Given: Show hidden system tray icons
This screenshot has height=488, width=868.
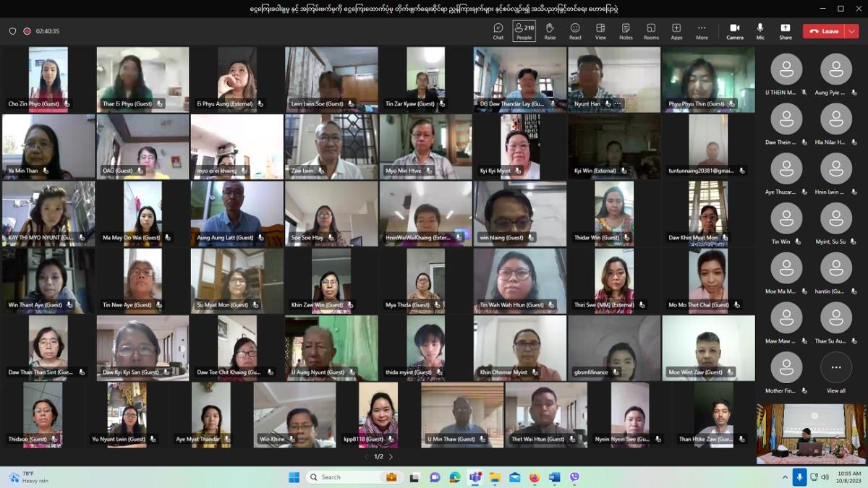Looking at the screenshot, I should coord(785,477).
